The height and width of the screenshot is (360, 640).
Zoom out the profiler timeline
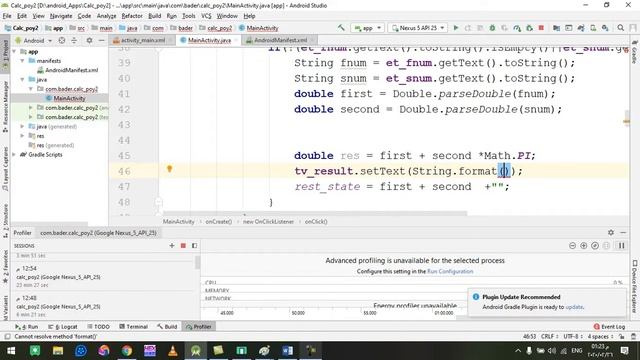[x=572, y=245]
